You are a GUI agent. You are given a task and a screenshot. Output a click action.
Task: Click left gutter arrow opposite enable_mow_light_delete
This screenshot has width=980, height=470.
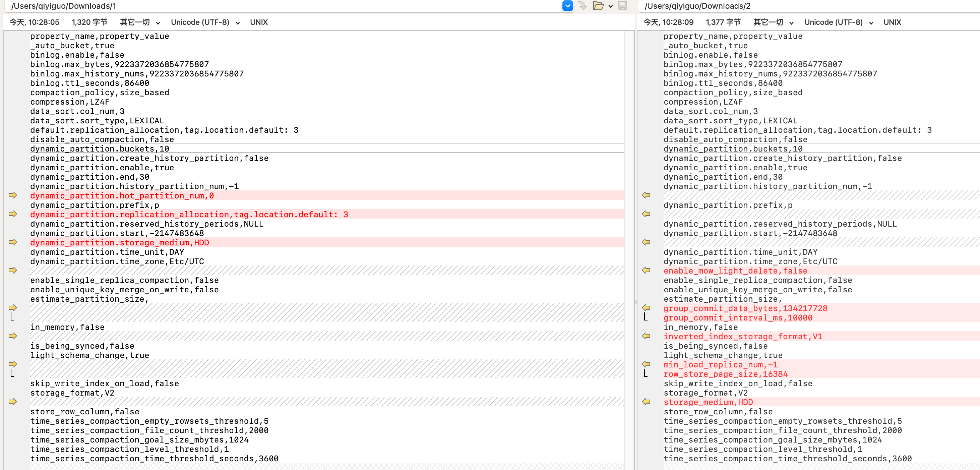[13, 270]
